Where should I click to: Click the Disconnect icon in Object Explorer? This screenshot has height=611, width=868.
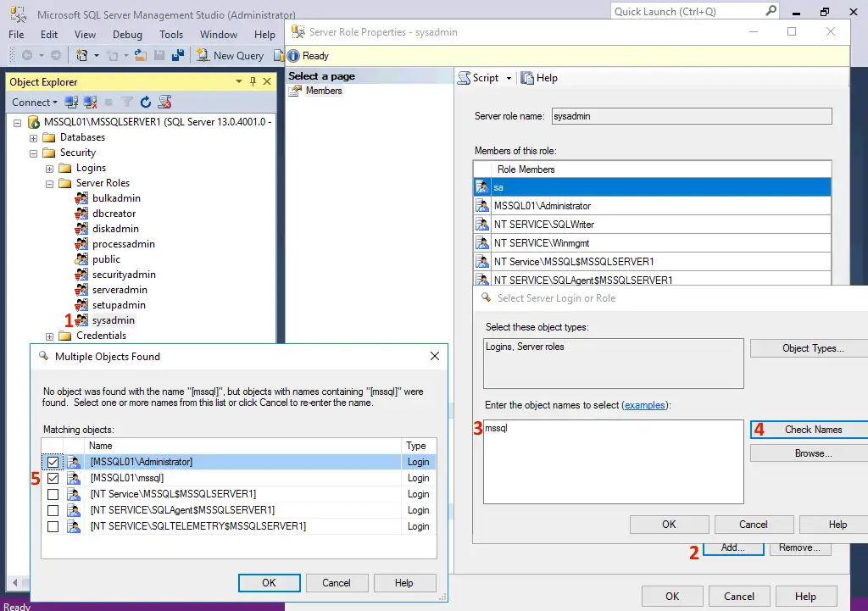(90, 102)
